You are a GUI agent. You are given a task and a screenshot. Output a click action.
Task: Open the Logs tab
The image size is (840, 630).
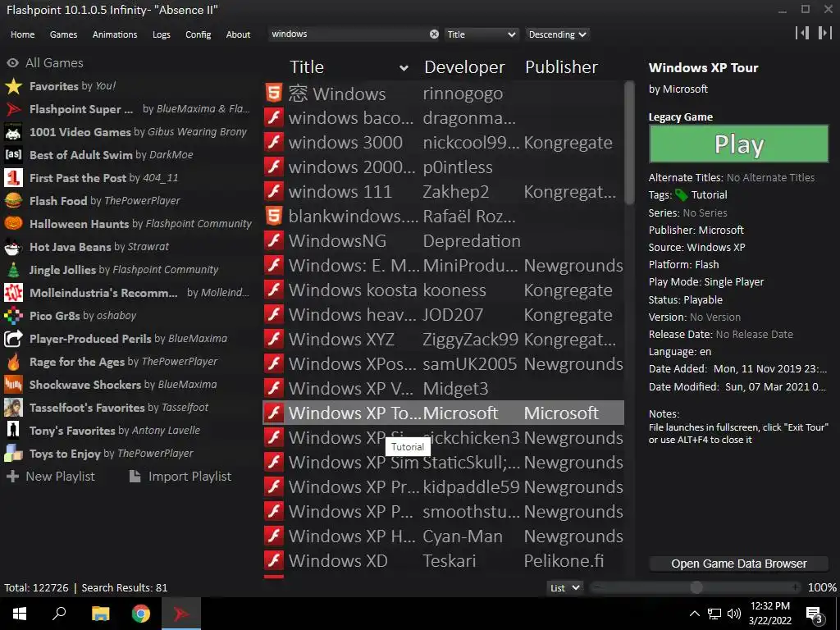[x=162, y=34]
